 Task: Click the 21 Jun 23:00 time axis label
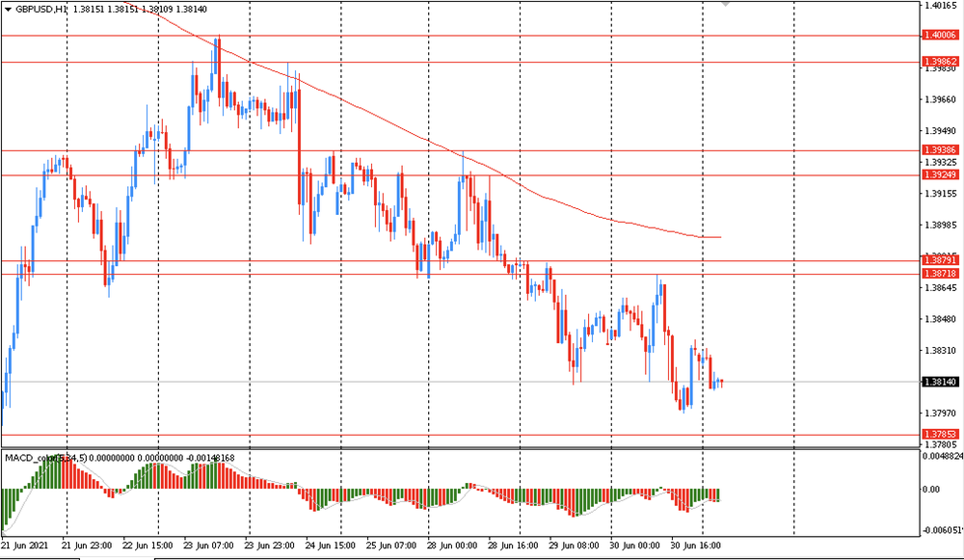87,546
